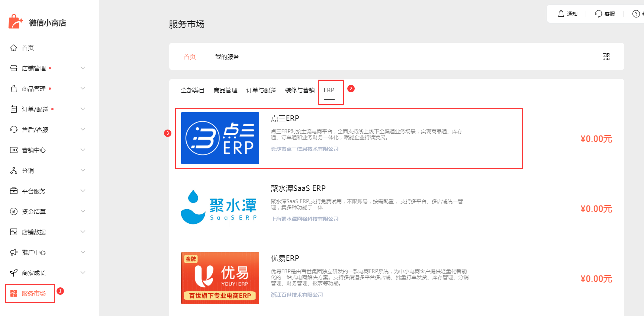
Task: Click the 聚水潭 SaaS ERP logo thumbnail
Action: coord(220,208)
